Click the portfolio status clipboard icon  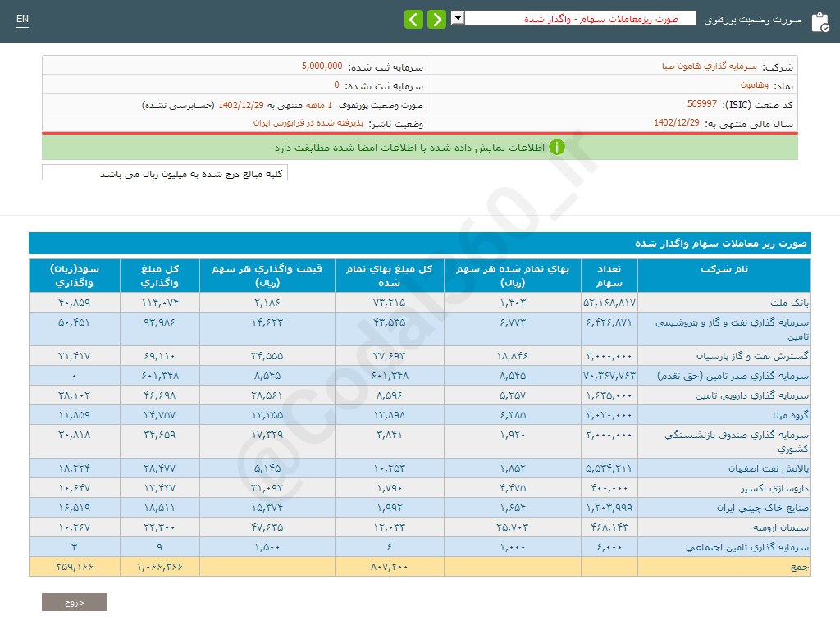pyautogui.click(x=821, y=21)
